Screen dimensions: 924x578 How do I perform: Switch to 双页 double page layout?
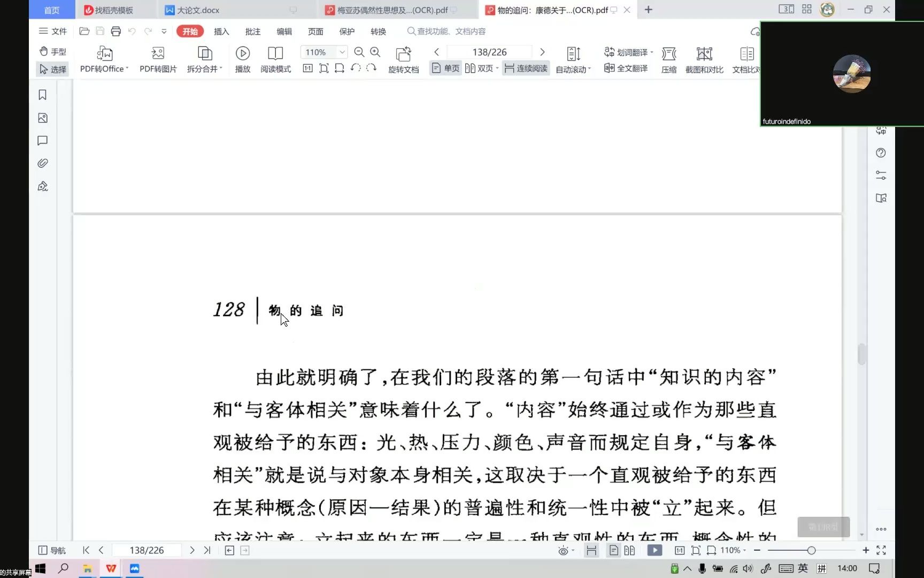point(481,69)
